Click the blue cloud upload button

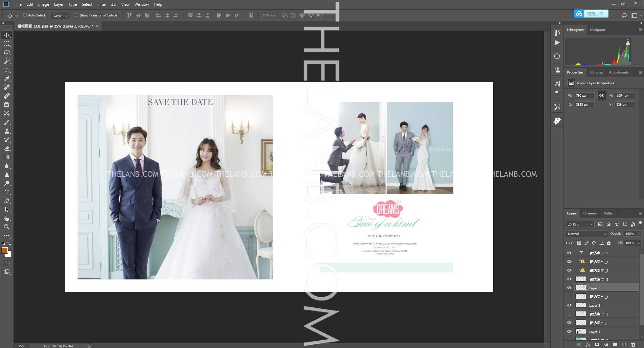tap(591, 14)
